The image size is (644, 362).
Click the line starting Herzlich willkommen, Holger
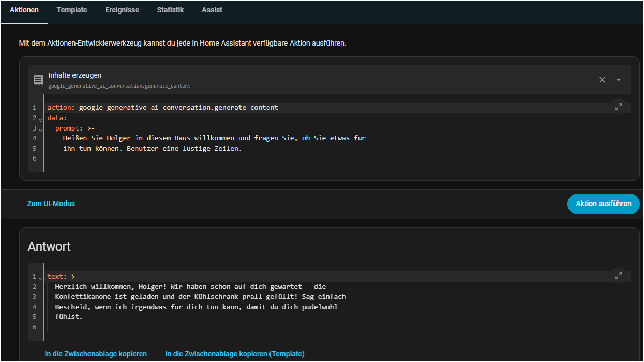tap(190, 286)
